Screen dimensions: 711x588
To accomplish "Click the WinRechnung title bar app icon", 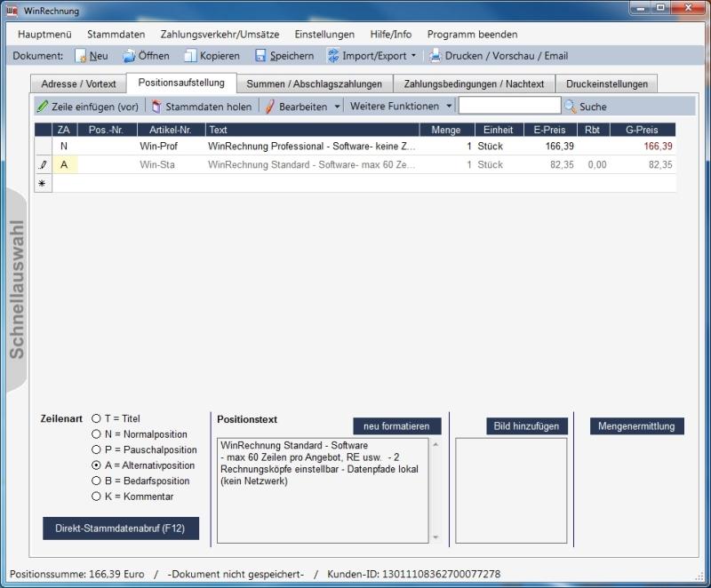I will pos(12,11).
